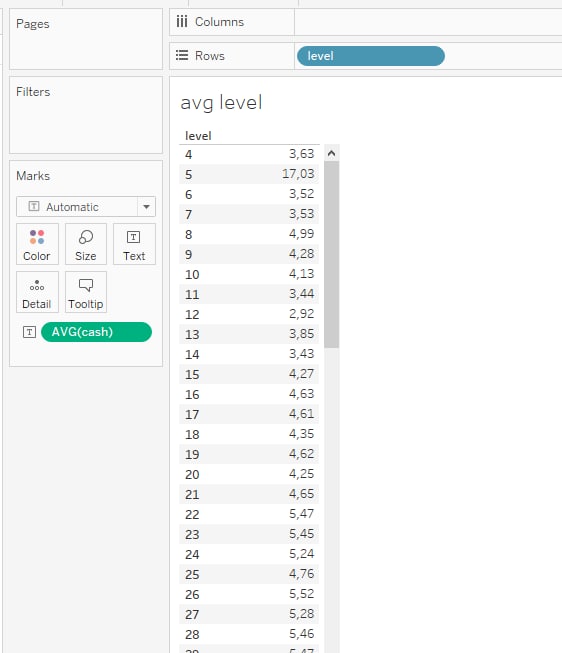Click the empty Columns shelf area
Image resolution: width=562 pixels, height=653 pixels.
coord(428,22)
